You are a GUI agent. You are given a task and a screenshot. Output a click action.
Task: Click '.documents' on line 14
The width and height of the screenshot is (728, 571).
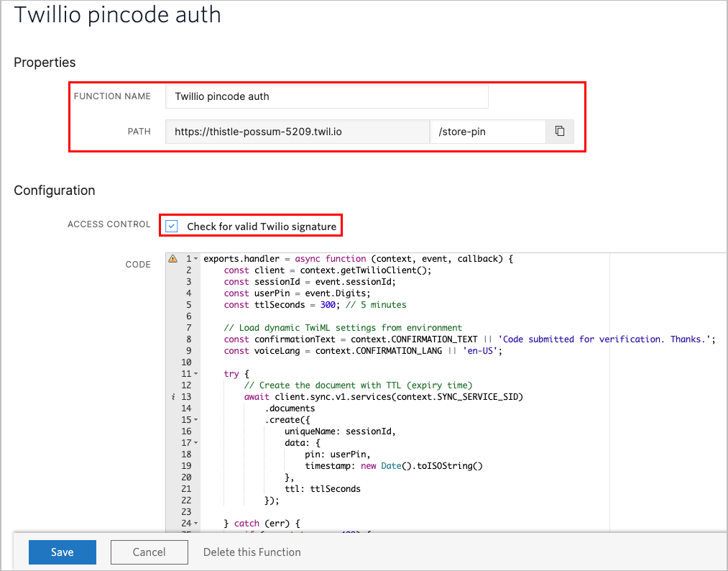290,408
